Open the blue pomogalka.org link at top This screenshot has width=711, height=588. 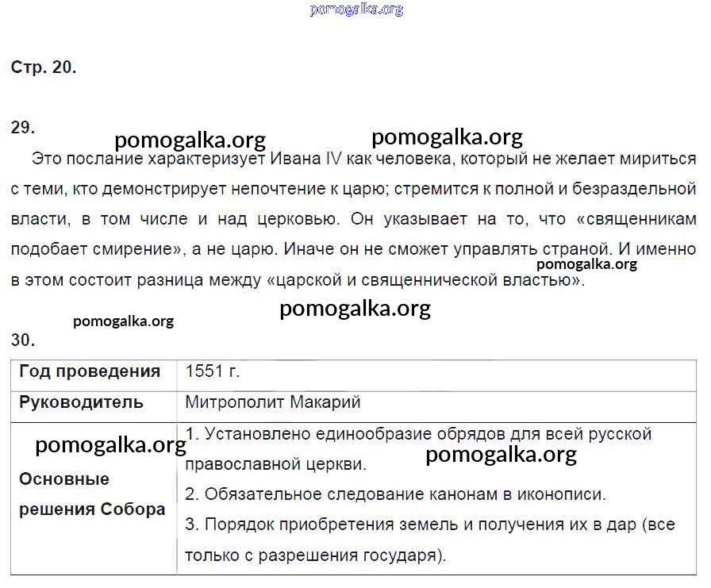point(356,10)
